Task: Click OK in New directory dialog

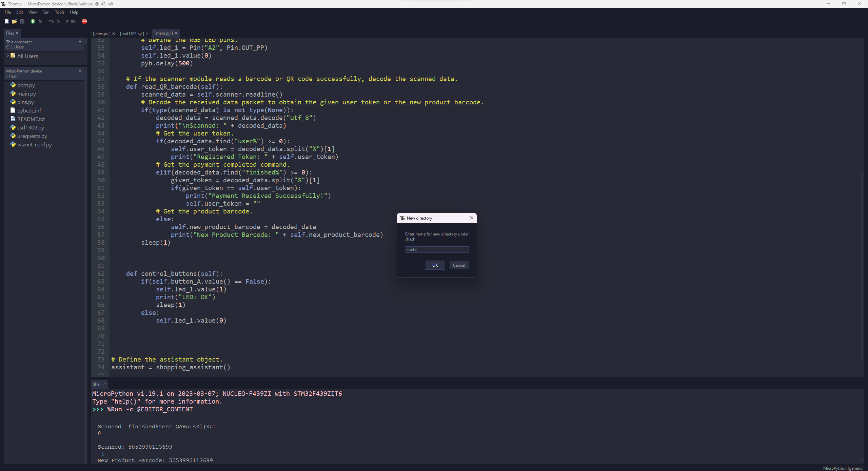Action: coord(435,265)
